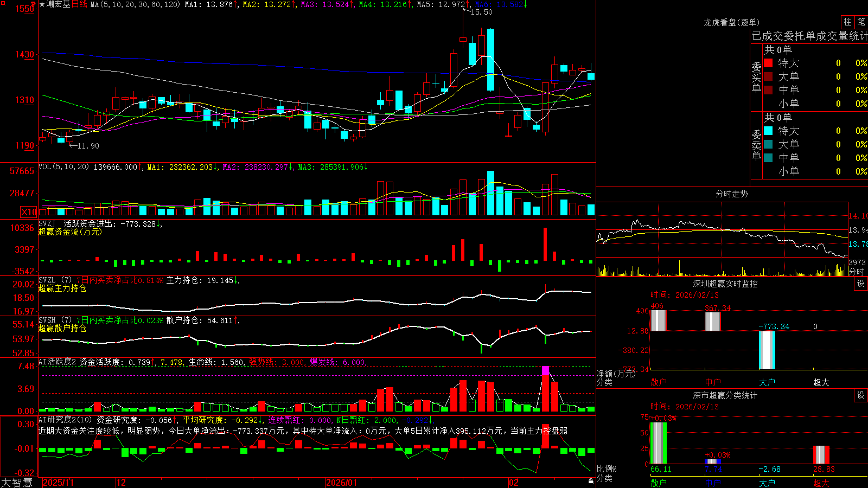Screen dimensions: 868x488
Task: Click the AI研究度2(10) indicator label
Action: pos(65,420)
